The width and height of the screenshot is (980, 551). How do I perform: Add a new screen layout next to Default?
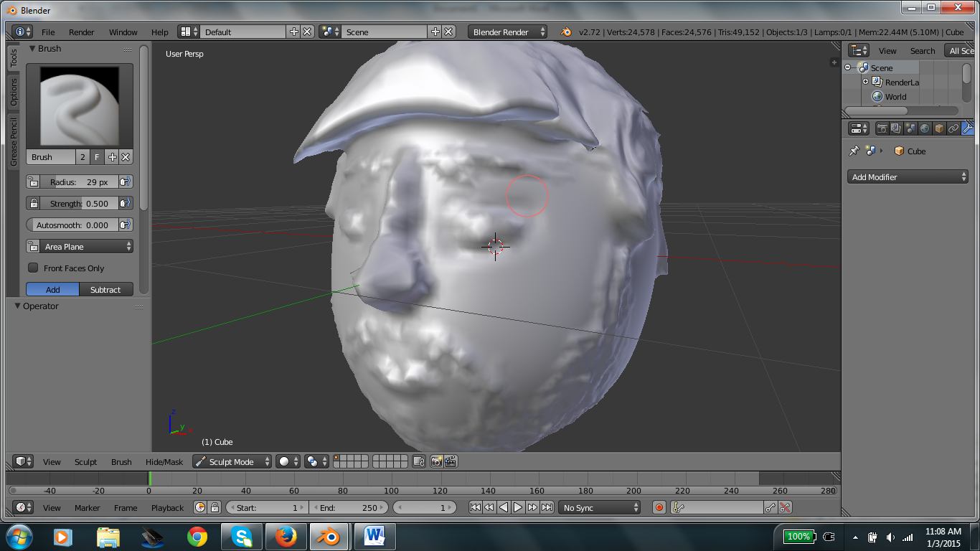pos(294,32)
